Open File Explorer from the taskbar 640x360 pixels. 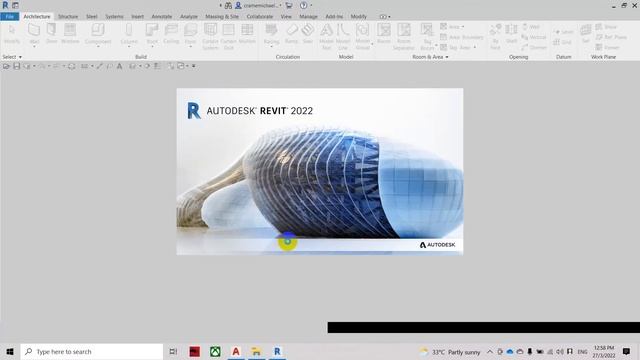tap(256, 351)
